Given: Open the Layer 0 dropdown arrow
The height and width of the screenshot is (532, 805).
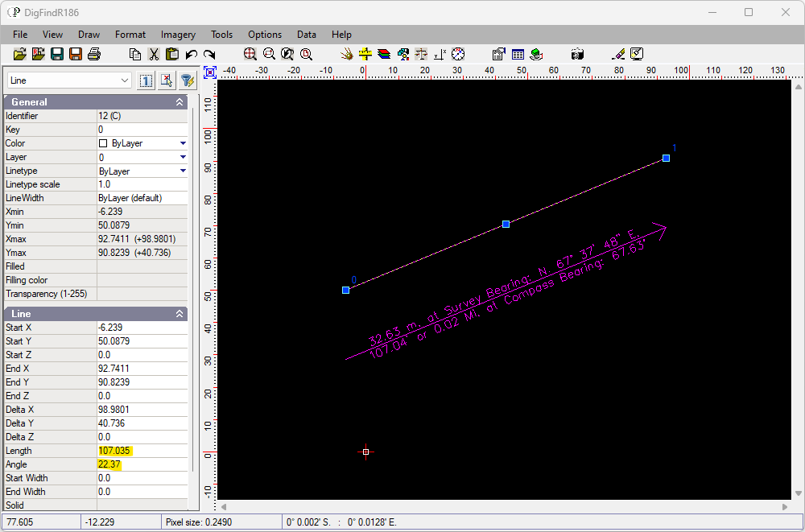Looking at the screenshot, I should (183, 157).
